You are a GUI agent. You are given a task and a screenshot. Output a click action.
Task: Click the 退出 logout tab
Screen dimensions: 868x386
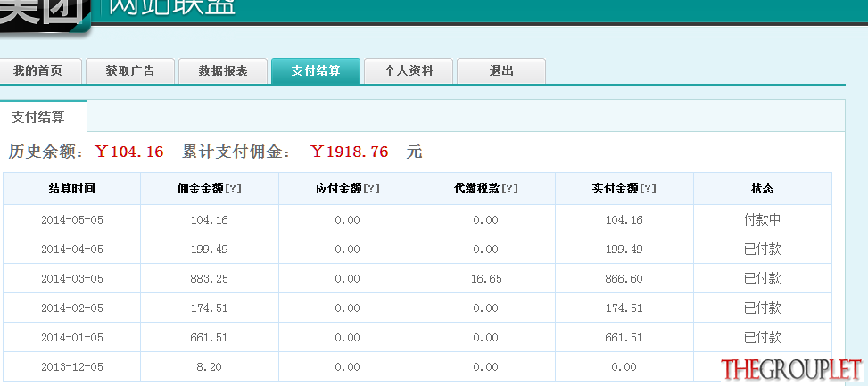pyautogui.click(x=501, y=71)
